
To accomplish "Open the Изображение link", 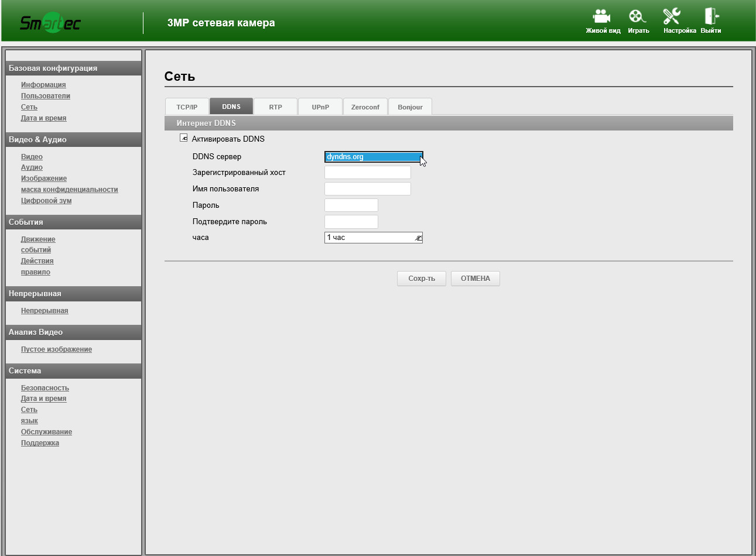I will coord(44,179).
